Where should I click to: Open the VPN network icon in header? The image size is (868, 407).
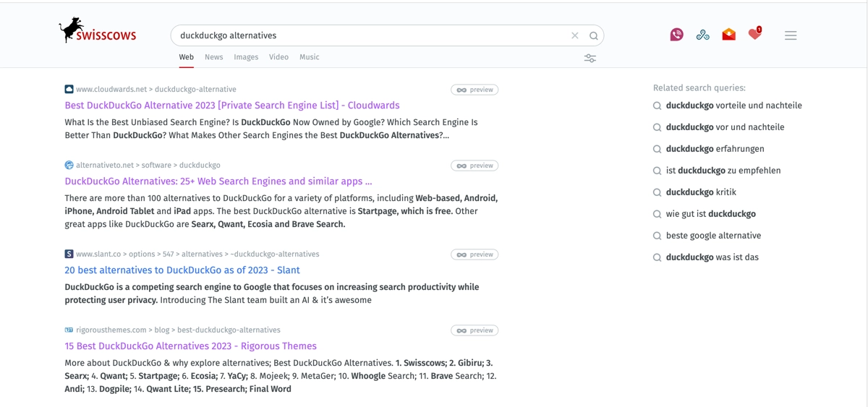pos(703,35)
